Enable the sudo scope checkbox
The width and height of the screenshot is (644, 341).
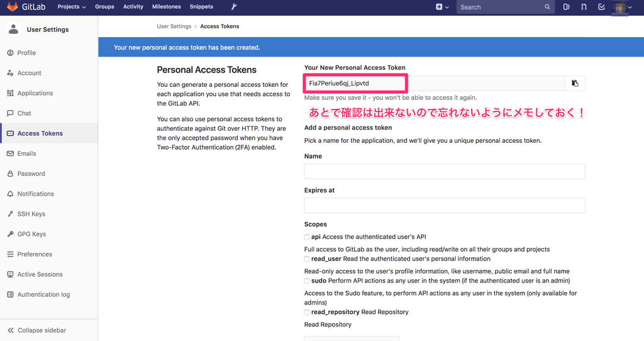coord(307,281)
